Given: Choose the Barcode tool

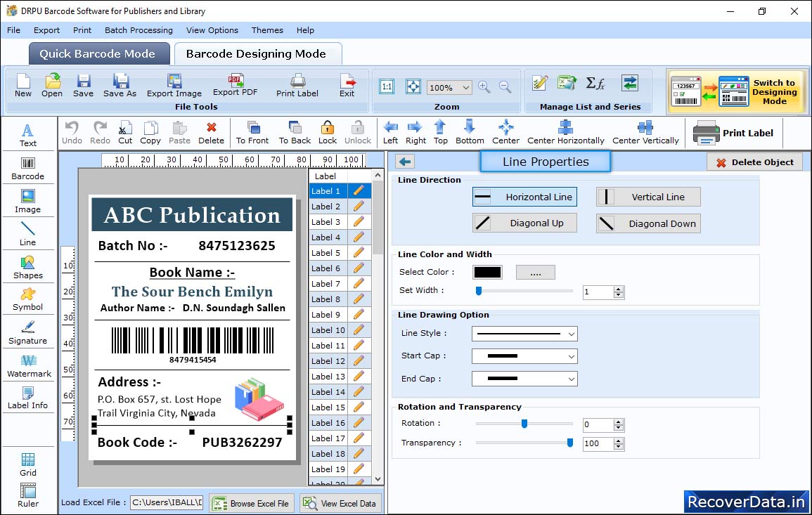Looking at the screenshot, I should tap(28, 168).
